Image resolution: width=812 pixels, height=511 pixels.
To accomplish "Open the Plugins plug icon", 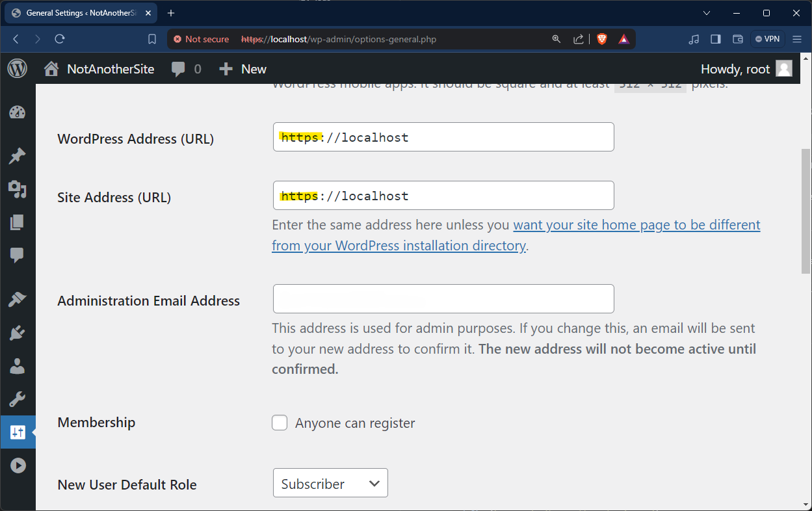I will (18, 333).
